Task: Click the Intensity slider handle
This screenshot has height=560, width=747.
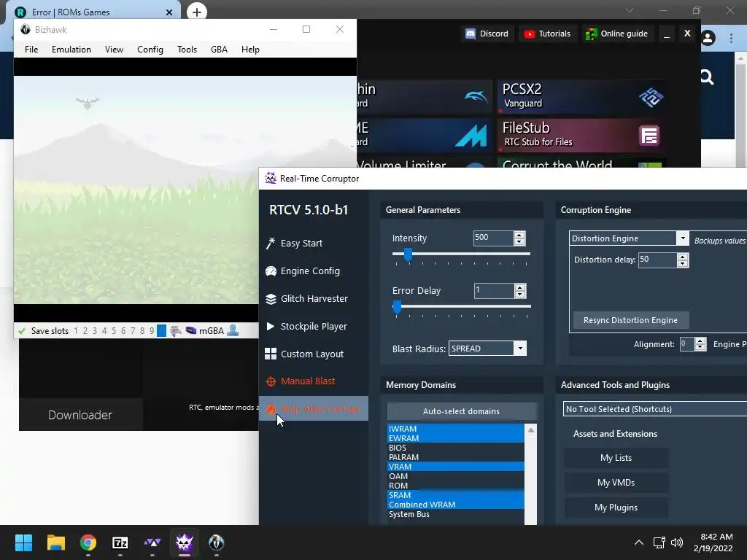Action: pyautogui.click(x=408, y=254)
